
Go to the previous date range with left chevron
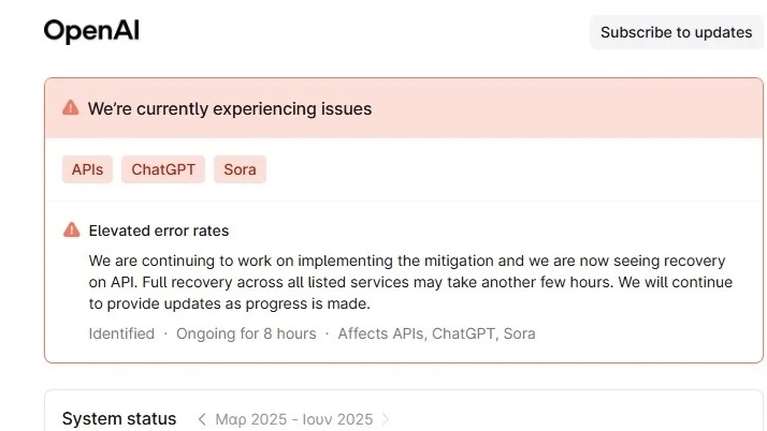click(x=201, y=419)
